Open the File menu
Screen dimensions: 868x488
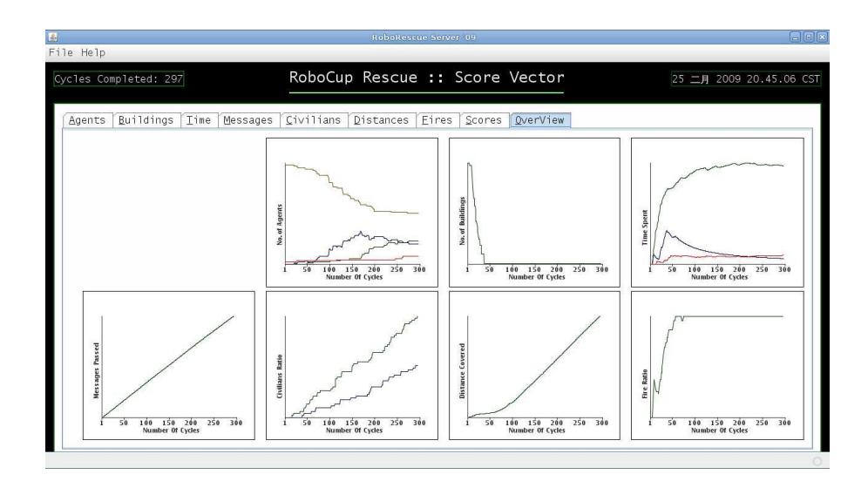point(60,52)
